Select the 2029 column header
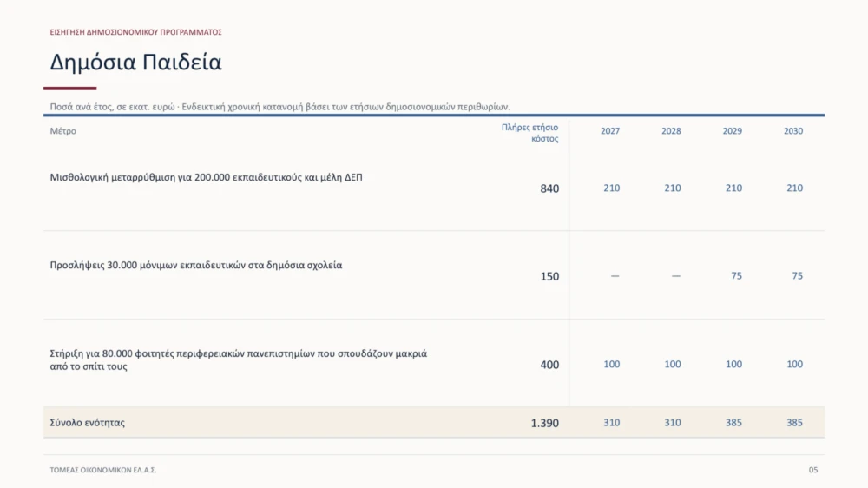 point(733,131)
